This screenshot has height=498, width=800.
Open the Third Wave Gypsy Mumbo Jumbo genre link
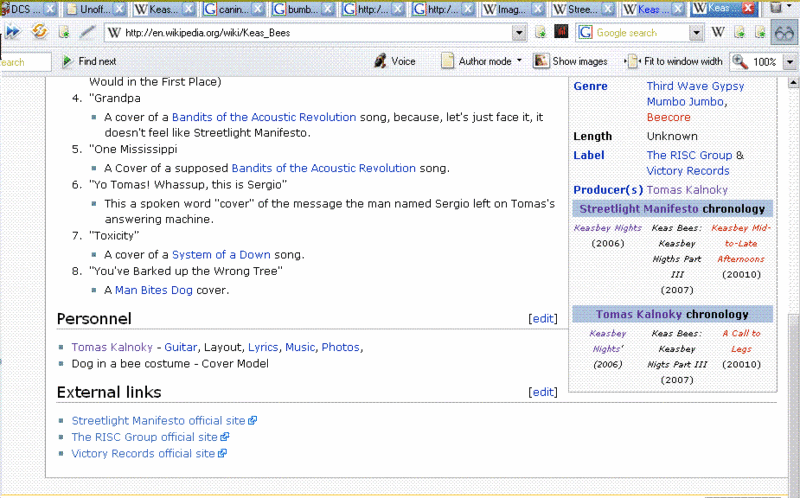(x=695, y=94)
